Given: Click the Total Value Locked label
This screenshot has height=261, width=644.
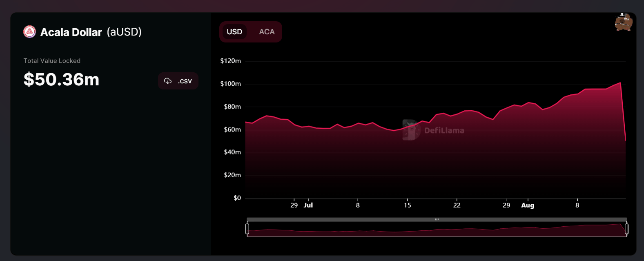Looking at the screenshot, I should point(52,61).
